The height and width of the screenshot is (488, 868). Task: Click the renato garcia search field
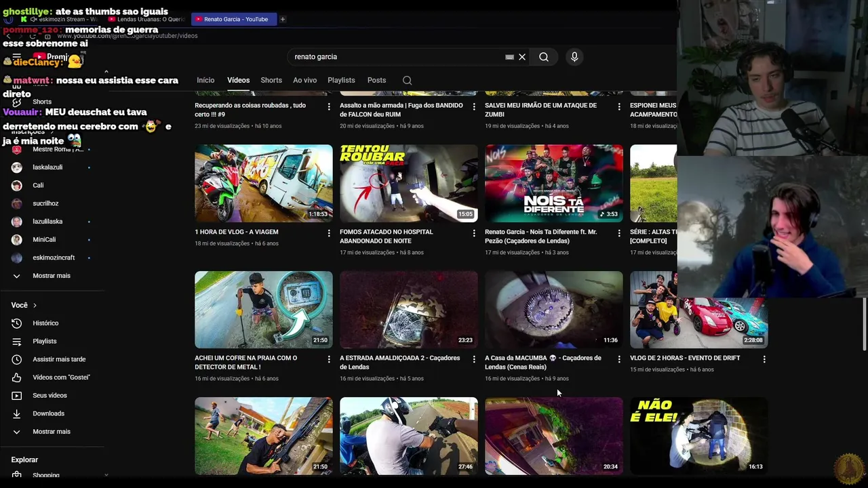[397, 57]
